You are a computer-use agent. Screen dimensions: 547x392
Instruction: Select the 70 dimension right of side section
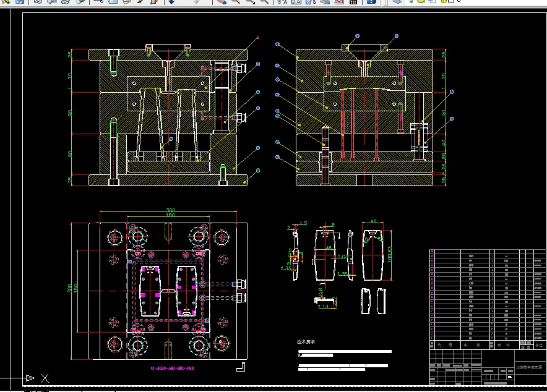444,76
